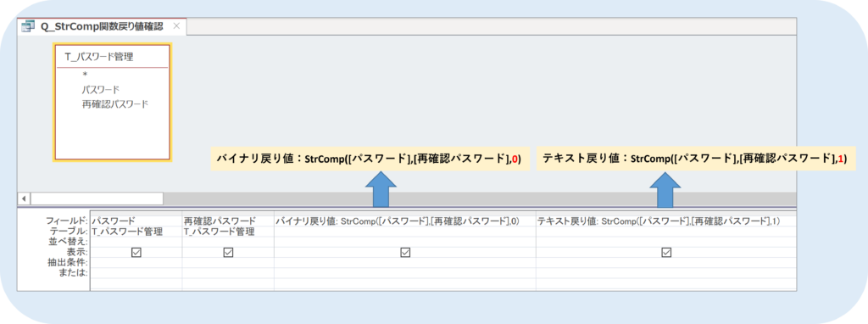
Task: Click the T_パスワード管理 table title bar
Action: pos(112,57)
